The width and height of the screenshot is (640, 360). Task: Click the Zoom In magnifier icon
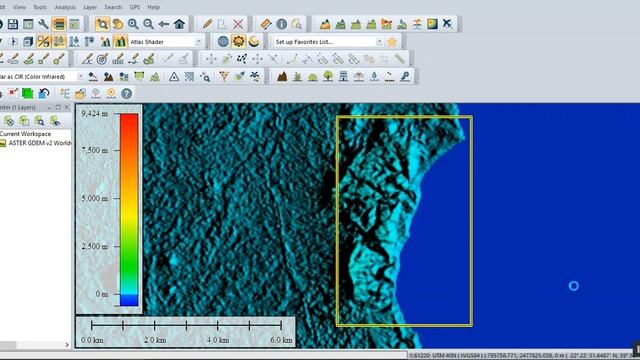point(133,24)
